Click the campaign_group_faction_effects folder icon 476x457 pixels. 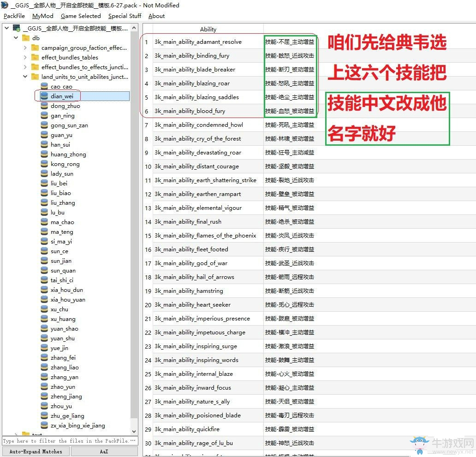[x=35, y=47]
